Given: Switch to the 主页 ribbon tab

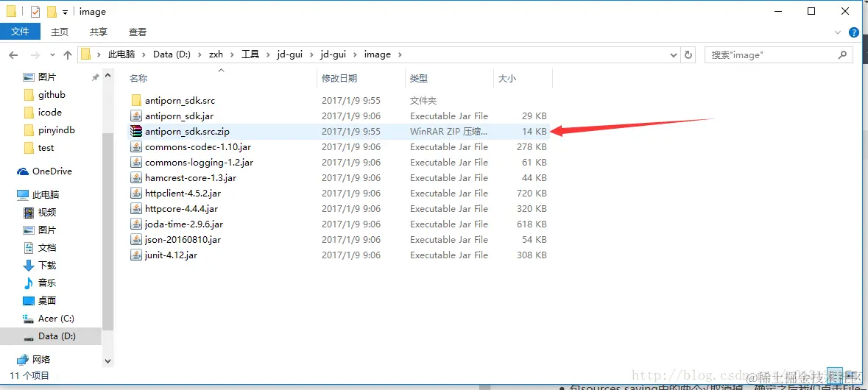Looking at the screenshot, I should [x=60, y=32].
